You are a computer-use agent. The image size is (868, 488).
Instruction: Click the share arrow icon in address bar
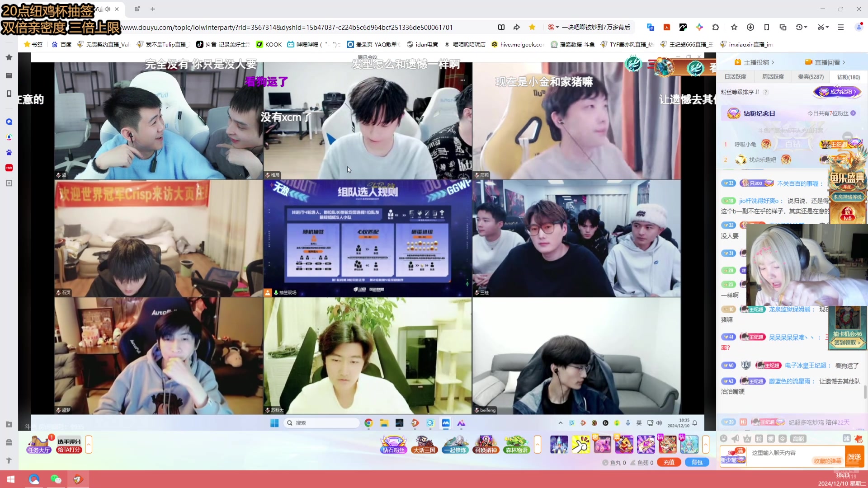coord(517,28)
